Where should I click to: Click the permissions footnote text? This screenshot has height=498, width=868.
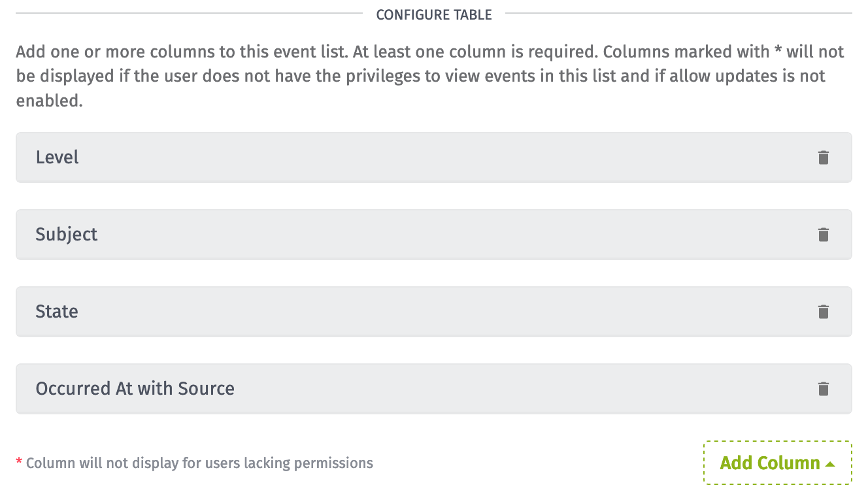(x=199, y=463)
